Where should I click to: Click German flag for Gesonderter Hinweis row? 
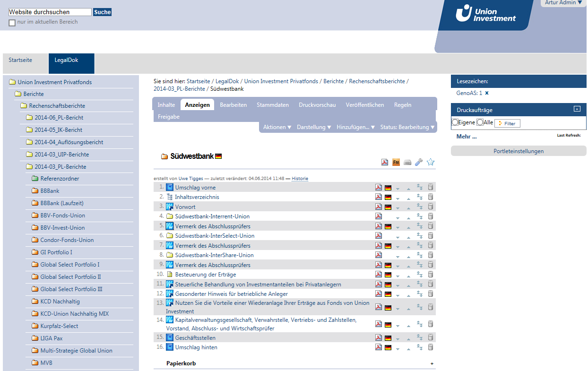[388, 294]
